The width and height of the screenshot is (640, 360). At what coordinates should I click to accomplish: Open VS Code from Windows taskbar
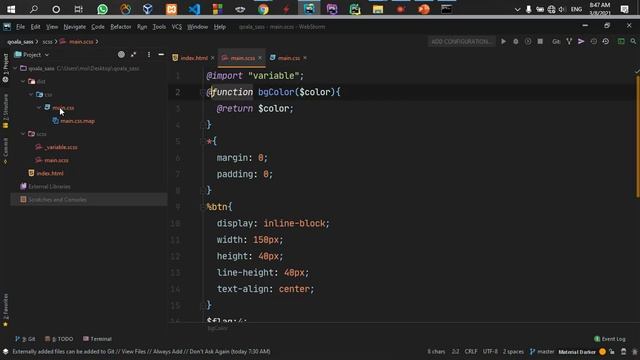pyautogui.click(x=194, y=9)
